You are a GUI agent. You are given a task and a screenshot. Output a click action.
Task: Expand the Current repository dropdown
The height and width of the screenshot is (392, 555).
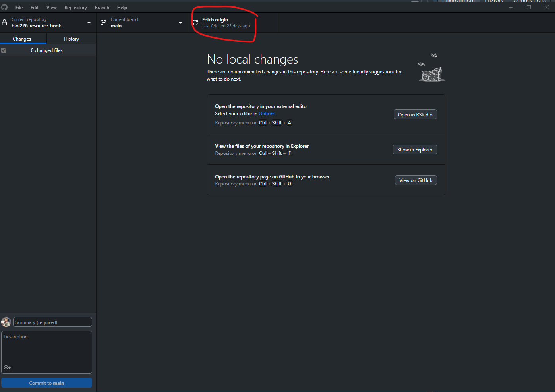click(x=89, y=23)
